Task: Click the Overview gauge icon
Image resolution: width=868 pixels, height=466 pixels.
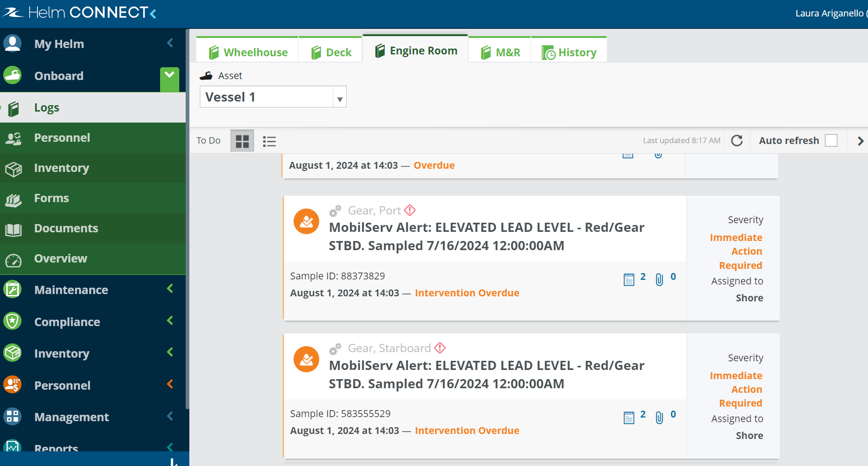Action: 13,260
